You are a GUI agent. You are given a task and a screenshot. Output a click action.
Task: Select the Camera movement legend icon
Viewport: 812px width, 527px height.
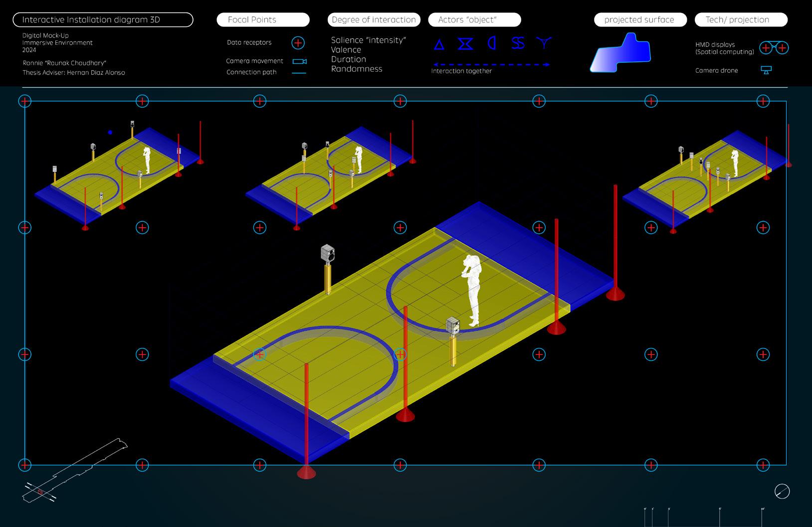pos(300,61)
